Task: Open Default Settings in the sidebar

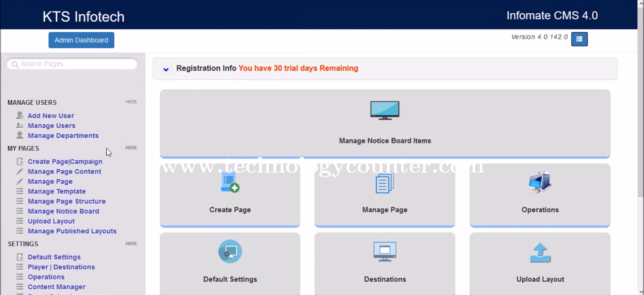Action: click(54, 257)
